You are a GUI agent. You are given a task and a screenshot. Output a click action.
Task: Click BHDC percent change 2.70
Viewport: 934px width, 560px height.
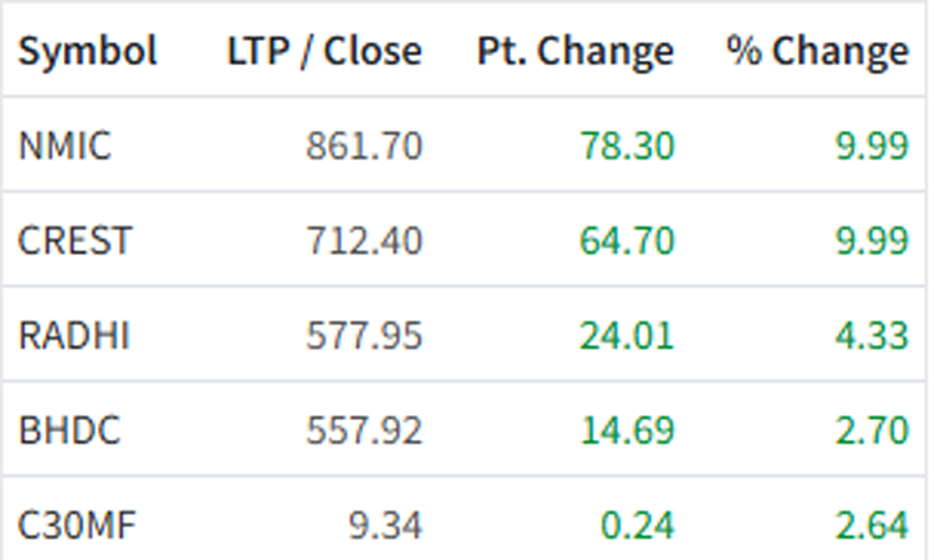872,429
